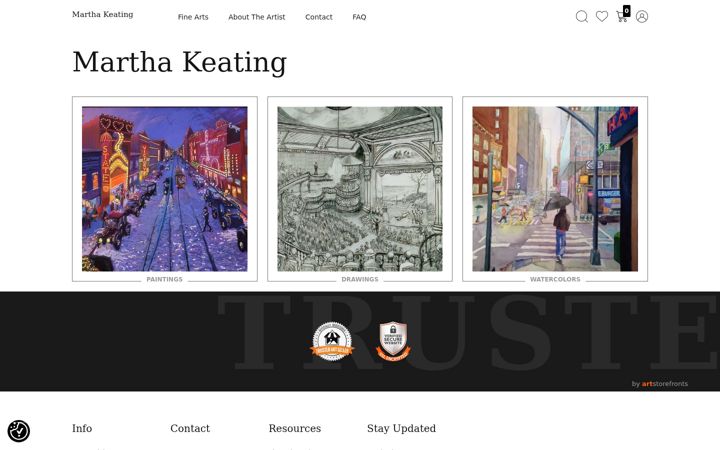Open the Watercolors gallery thumbnail
The width and height of the screenshot is (720, 450).
click(555, 189)
